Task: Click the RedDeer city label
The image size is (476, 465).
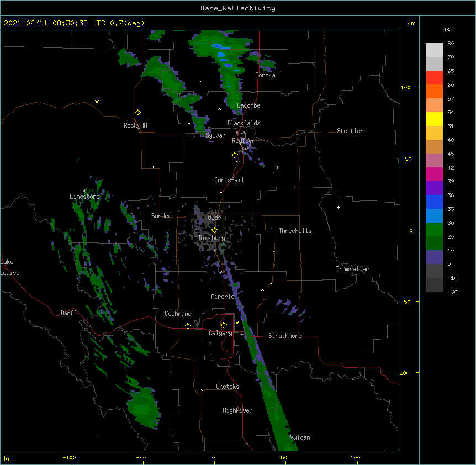Action: 243,141
